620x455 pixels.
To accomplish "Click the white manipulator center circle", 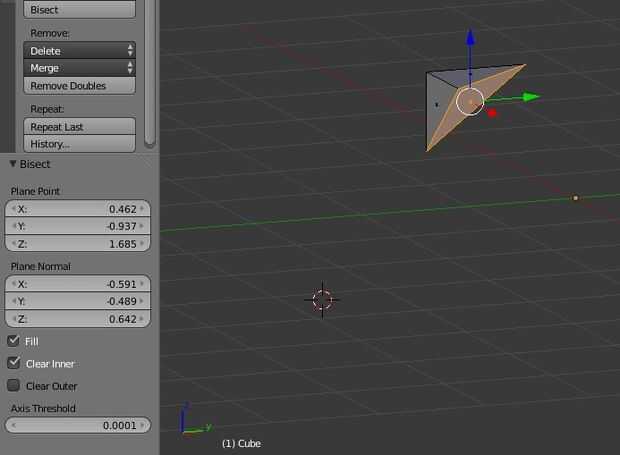I will tap(470, 102).
